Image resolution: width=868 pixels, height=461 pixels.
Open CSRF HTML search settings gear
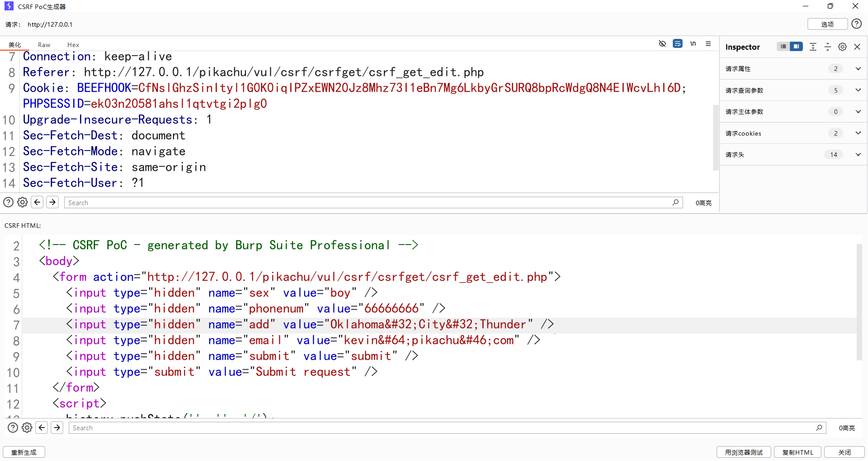(27, 427)
